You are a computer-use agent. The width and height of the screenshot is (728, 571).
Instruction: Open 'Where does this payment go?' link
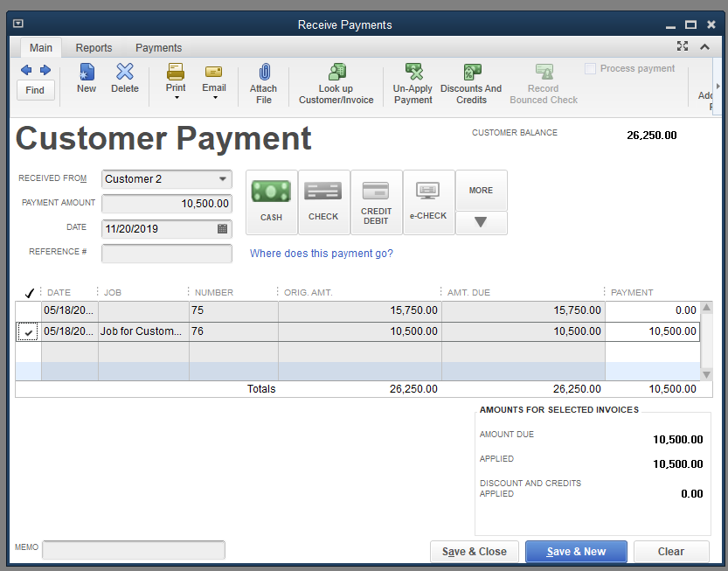[x=322, y=254]
